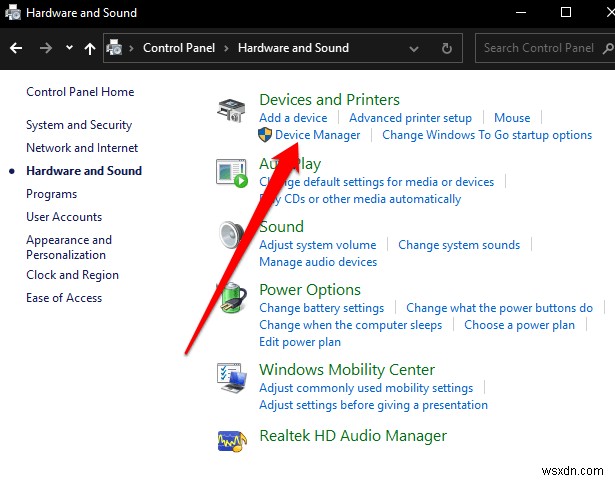Refresh the Control Panel view
Image resolution: width=615 pixels, height=481 pixels.
[446, 49]
